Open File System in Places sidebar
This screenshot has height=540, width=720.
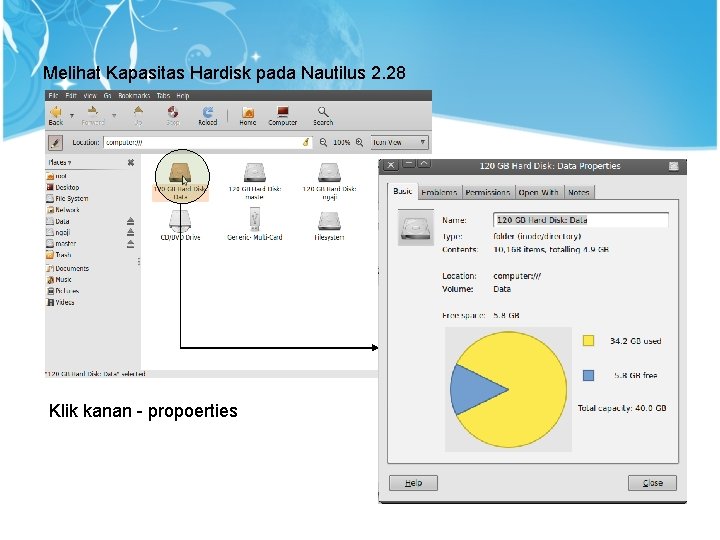point(67,198)
